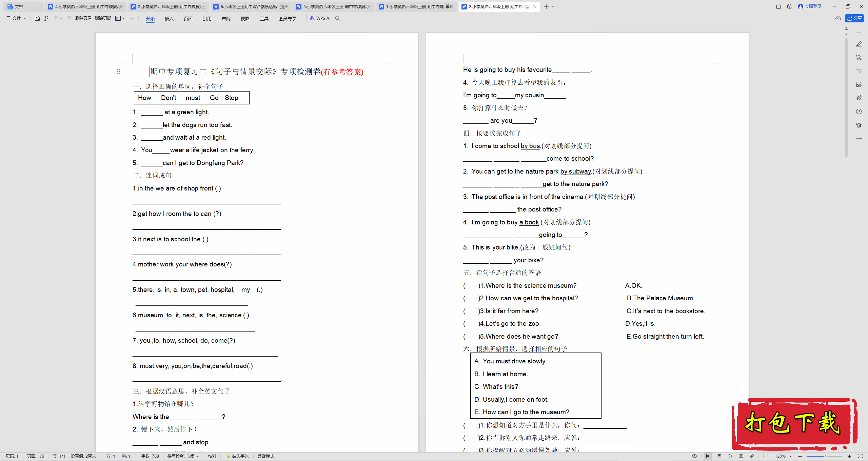Click the 删除页眉 button
Screen dimensions: 868x461
pyautogui.click(x=83, y=18)
